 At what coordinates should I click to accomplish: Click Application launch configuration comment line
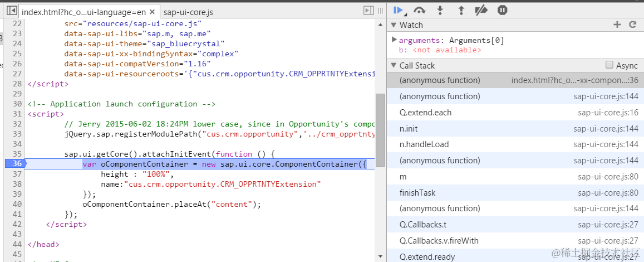pyautogui.click(x=121, y=104)
